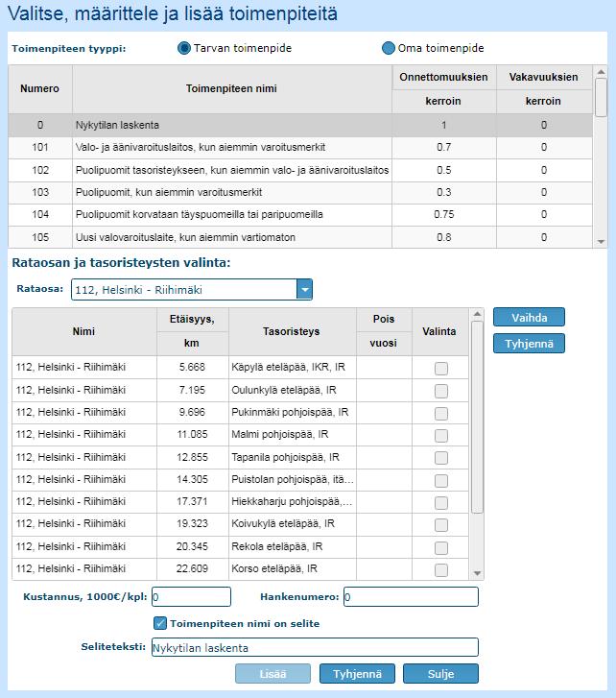The image size is (616, 698).
Task: Click the crossings table scrollbar thumb
Action: pos(477,417)
